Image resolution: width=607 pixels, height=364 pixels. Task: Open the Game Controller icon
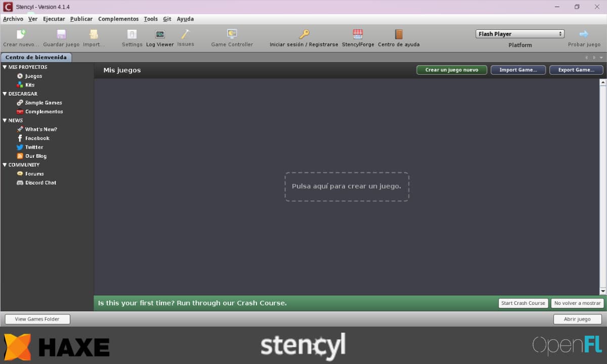click(232, 34)
